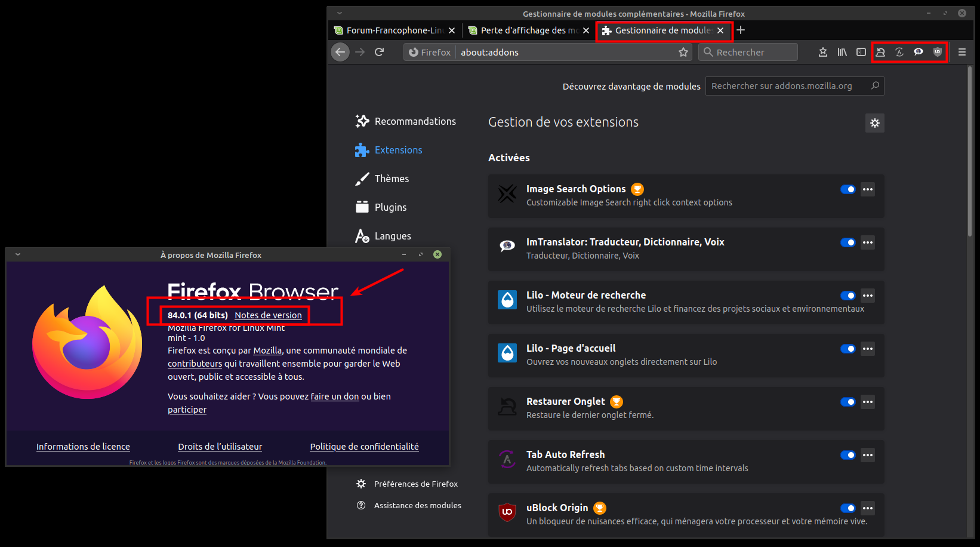The width and height of the screenshot is (980, 547).
Task: Click the search magnifier on addons.mozilla.org field
Action: (875, 85)
